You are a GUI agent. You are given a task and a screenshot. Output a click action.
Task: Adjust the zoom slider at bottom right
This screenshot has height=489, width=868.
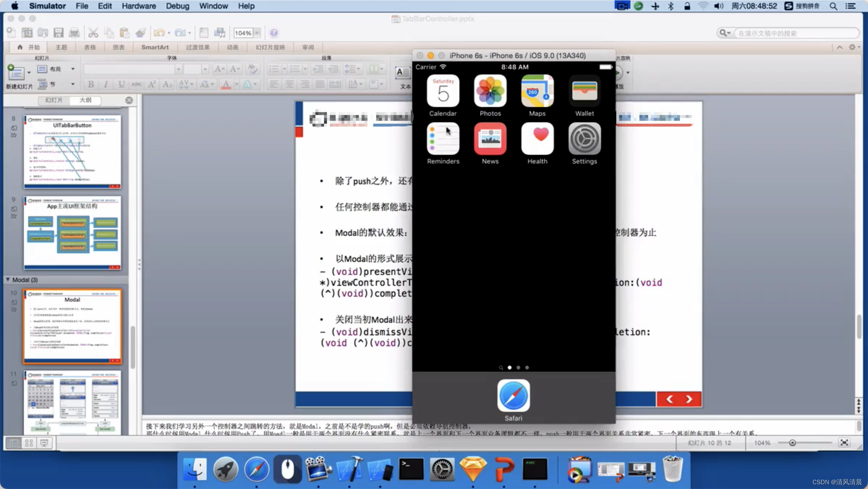tap(792, 443)
